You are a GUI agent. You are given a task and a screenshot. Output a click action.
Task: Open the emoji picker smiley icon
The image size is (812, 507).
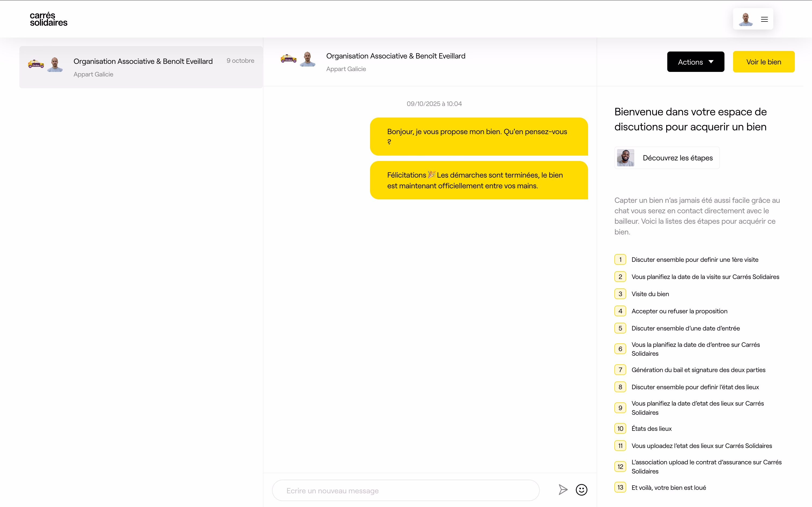[x=582, y=490]
